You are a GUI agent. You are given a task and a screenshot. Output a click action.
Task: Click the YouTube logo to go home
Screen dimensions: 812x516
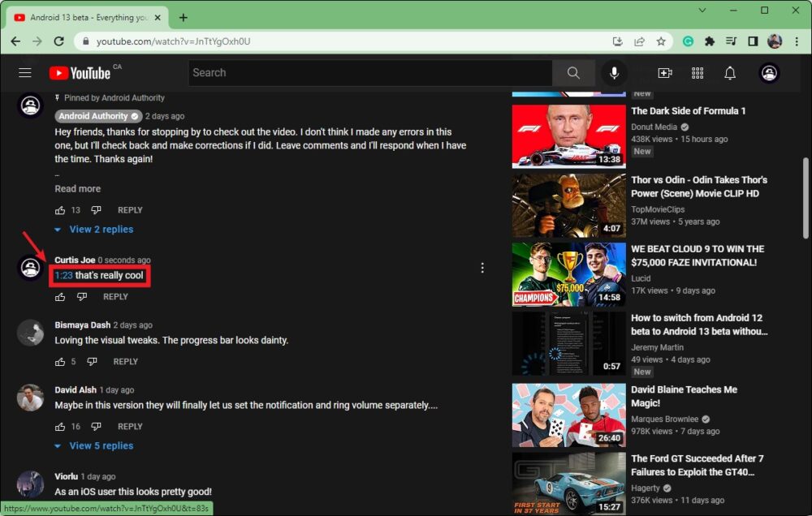(80, 73)
